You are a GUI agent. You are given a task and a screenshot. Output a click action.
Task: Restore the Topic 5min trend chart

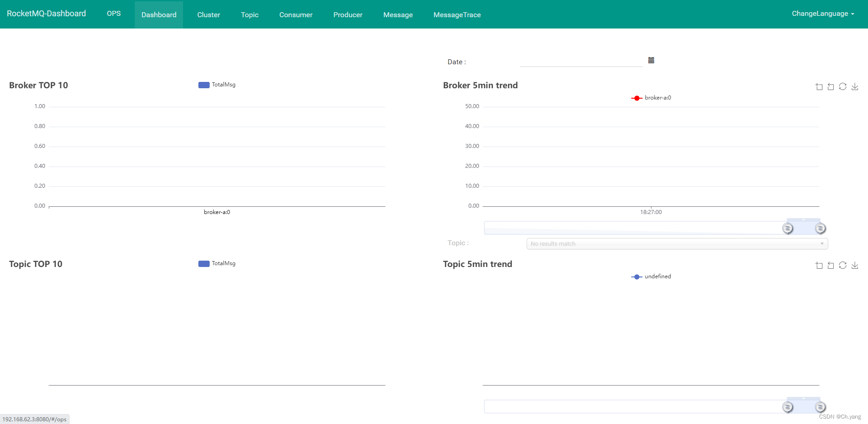(x=843, y=265)
